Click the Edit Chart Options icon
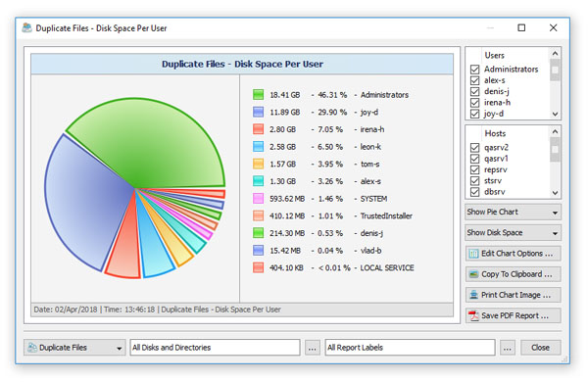Viewport: 588px width, 382px height. pyautogui.click(x=473, y=254)
